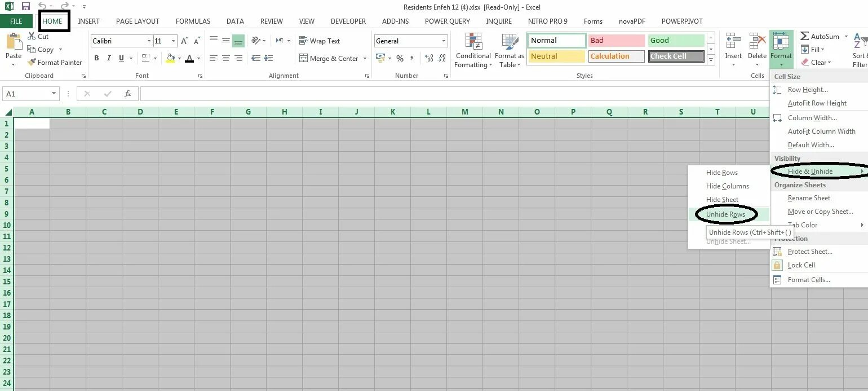
Task: Open the FILE tab
Action: (16, 21)
